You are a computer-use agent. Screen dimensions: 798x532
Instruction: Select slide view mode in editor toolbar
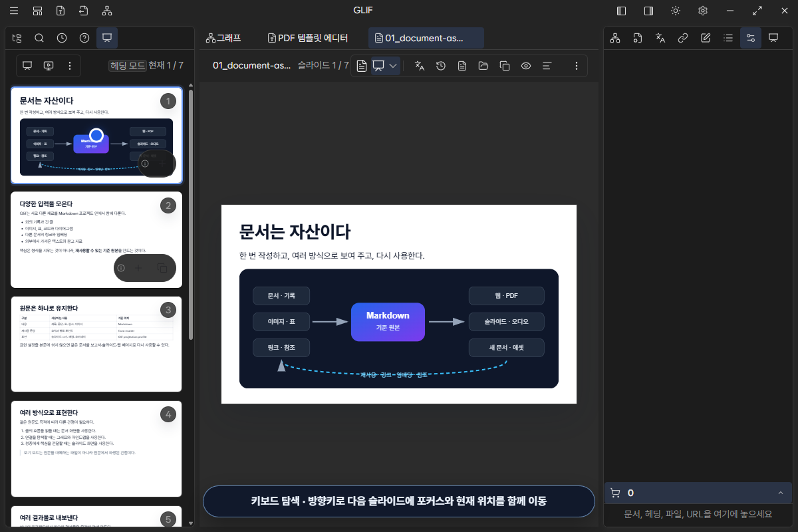point(378,66)
